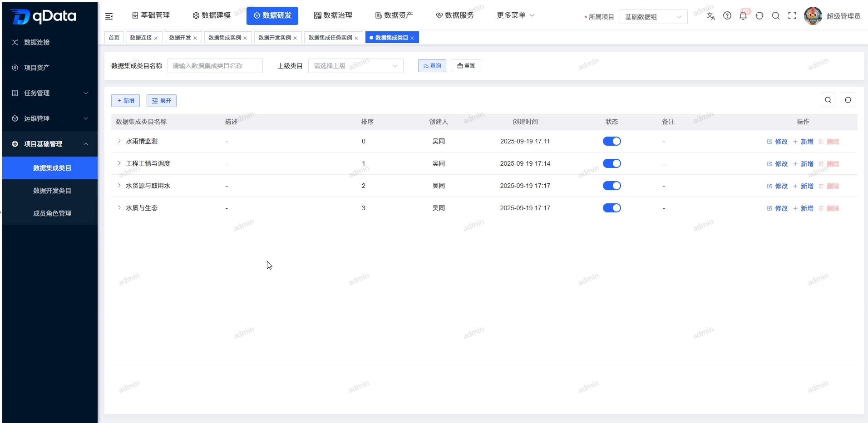The image size is (868, 423).
Task: Open the header search magnifier icon
Action: coord(776,15)
